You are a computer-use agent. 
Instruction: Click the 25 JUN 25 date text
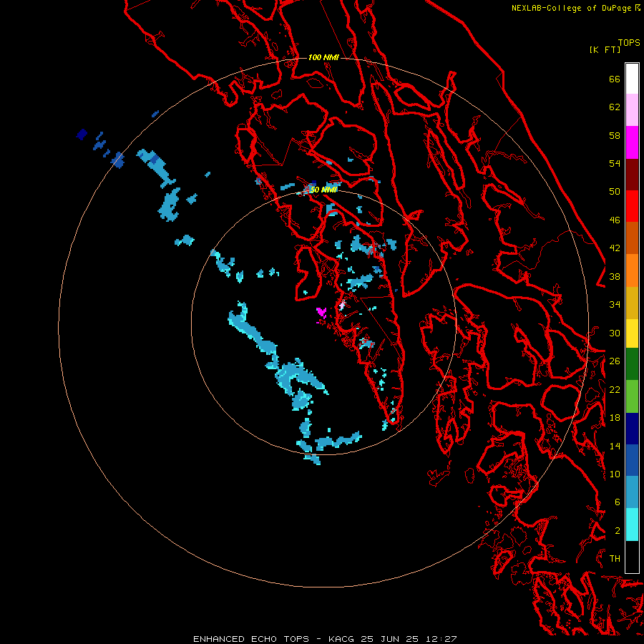(389, 639)
